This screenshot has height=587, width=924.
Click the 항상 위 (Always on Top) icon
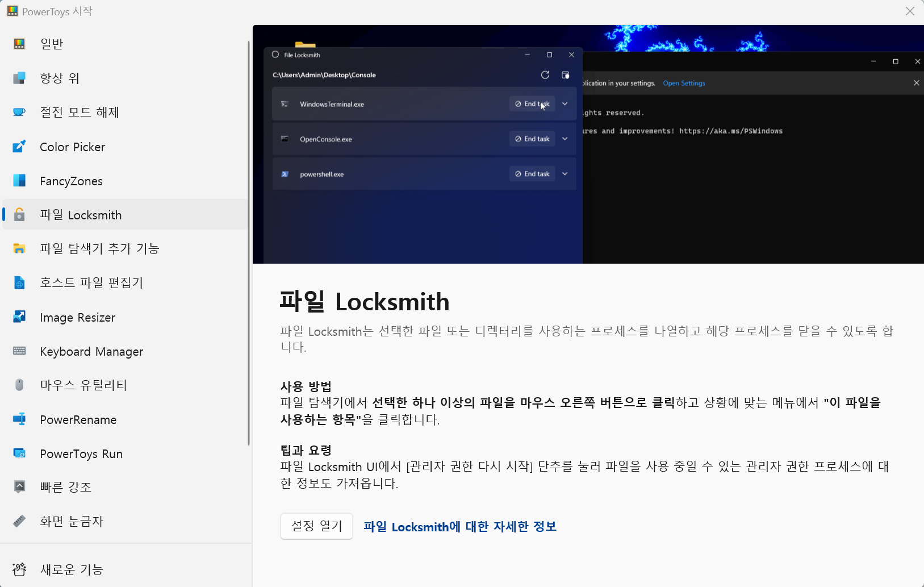click(x=19, y=78)
